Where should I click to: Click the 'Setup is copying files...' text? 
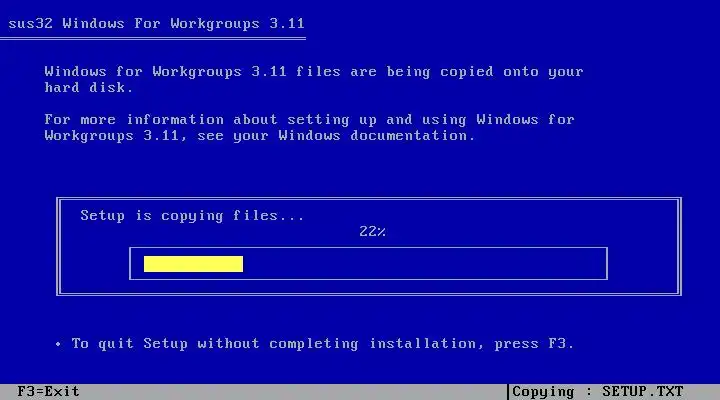point(192,216)
